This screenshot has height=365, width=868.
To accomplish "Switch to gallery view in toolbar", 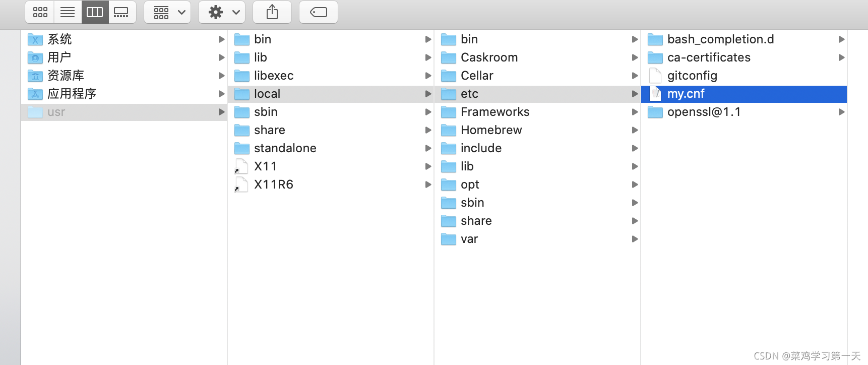I will point(121,12).
